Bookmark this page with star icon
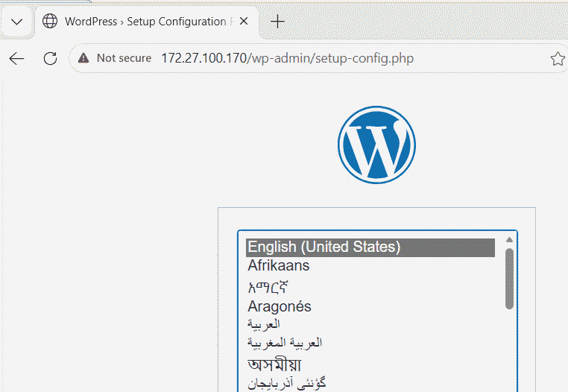 (558, 58)
